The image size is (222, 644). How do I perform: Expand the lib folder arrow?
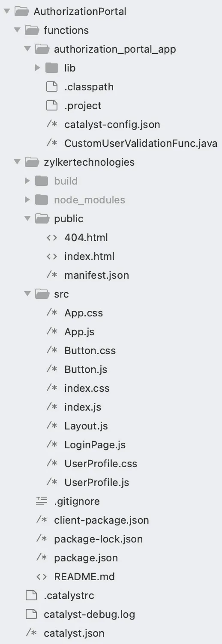[x=38, y=68]
